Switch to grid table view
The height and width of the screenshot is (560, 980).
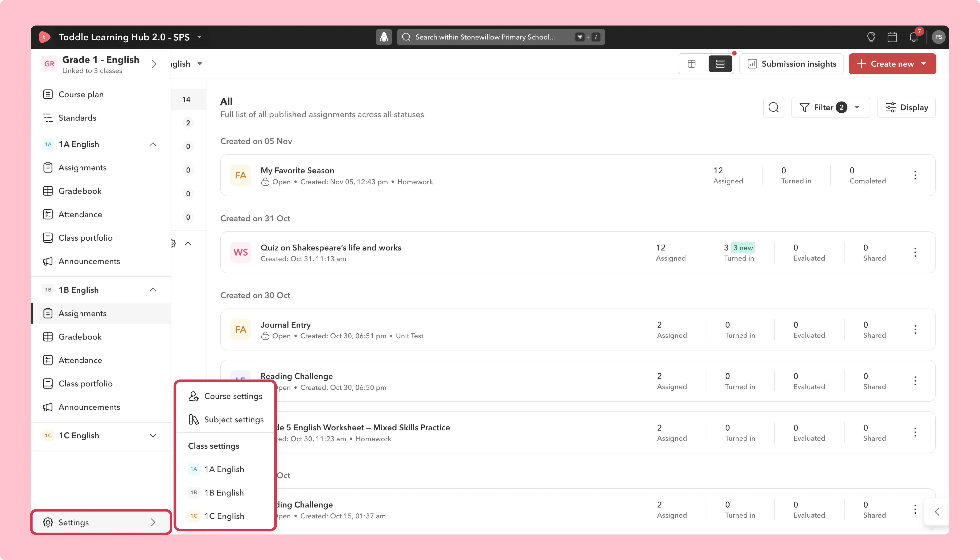coord(692,64)
